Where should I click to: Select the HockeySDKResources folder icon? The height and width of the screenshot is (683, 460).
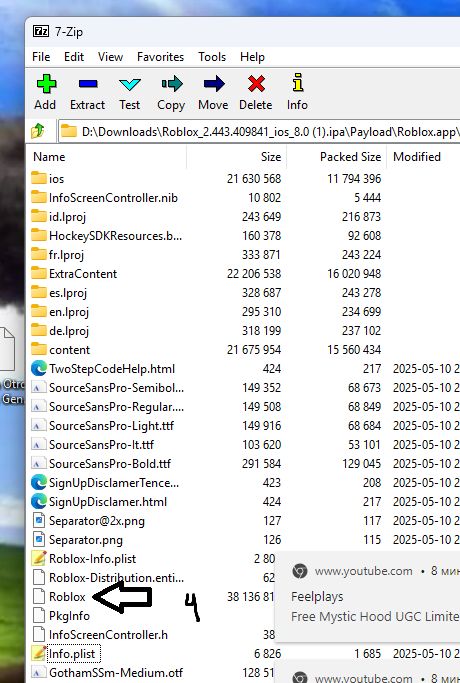click(x=39, y=235)
